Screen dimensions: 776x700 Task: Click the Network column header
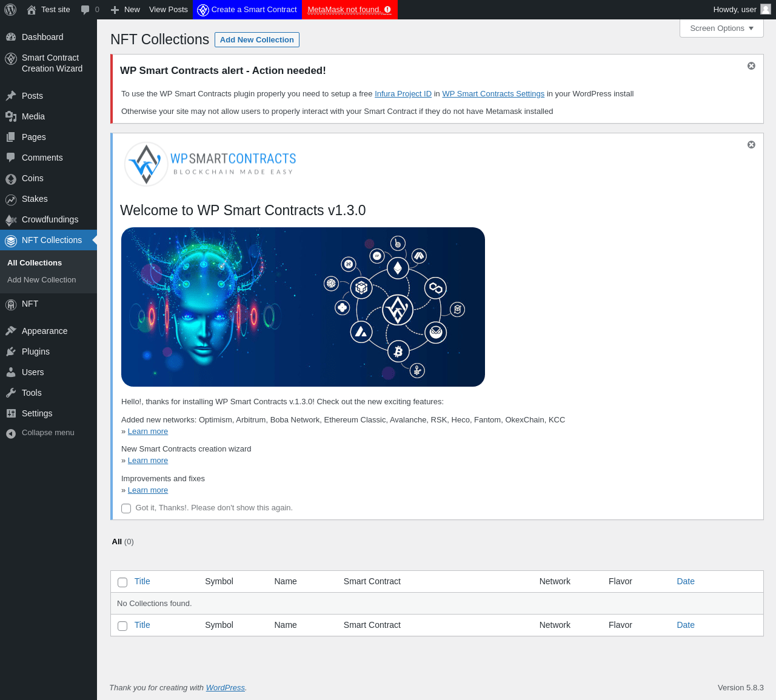(555, 581)
